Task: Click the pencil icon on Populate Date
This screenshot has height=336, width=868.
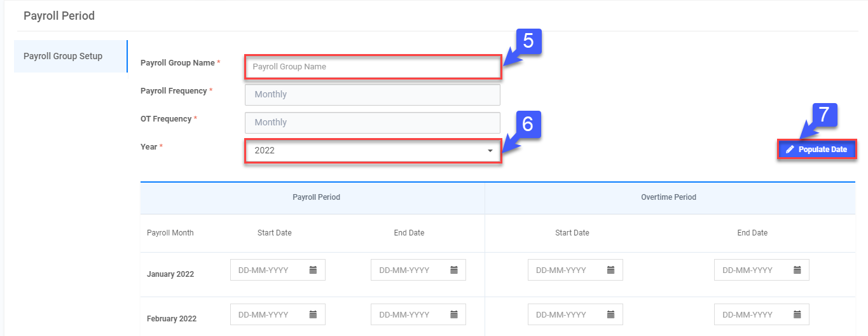Action: [x=790, y=150]
